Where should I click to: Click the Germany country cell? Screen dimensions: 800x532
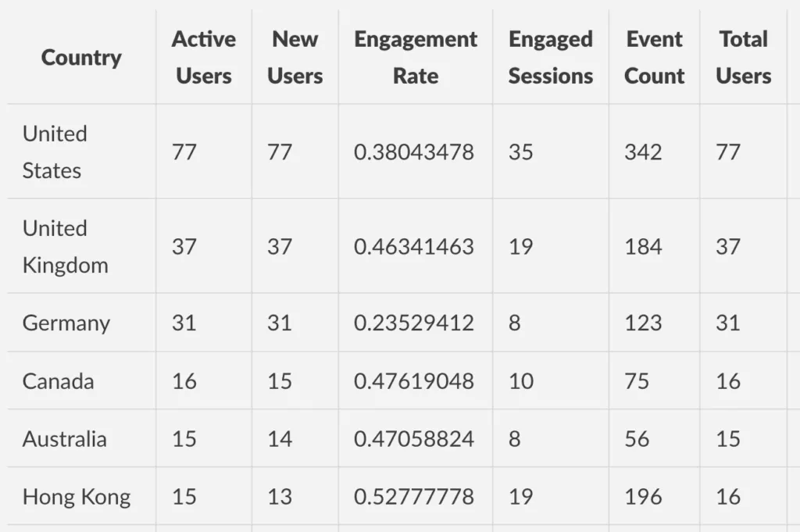pos(66,323)
